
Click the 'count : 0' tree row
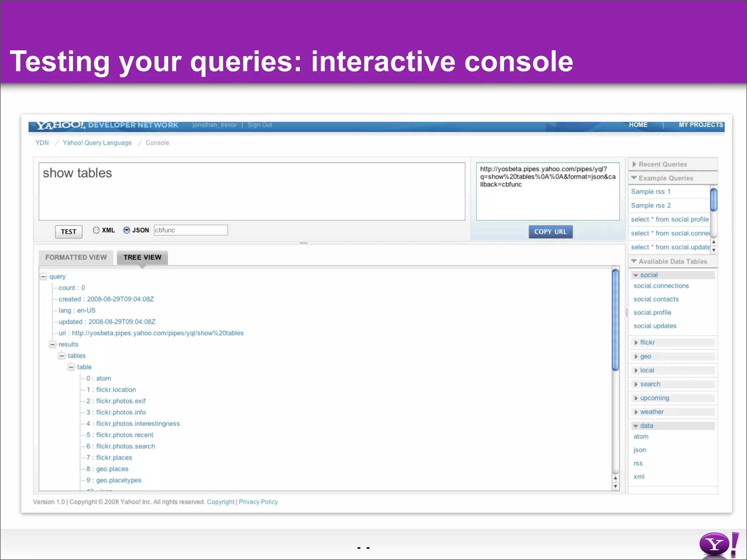[72, 288]
